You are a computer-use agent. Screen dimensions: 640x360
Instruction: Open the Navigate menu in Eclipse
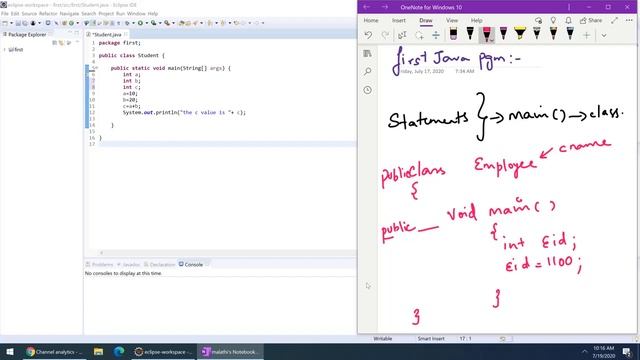point(69,13)
